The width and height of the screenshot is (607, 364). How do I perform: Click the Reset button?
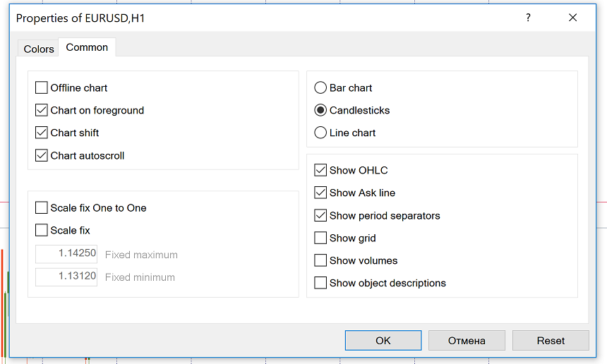click(551, 341)
